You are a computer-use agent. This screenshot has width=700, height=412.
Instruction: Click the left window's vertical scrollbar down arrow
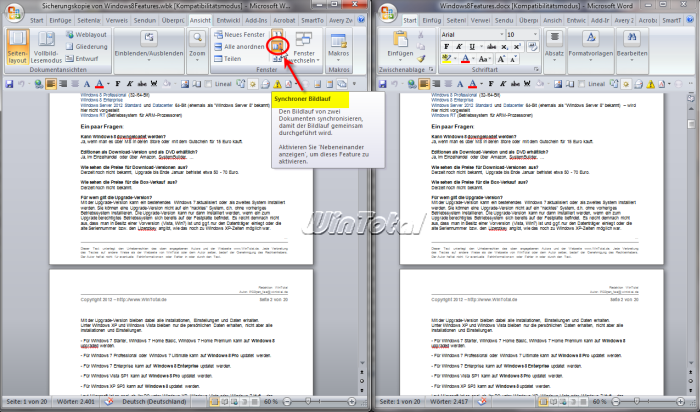[362, 363]
